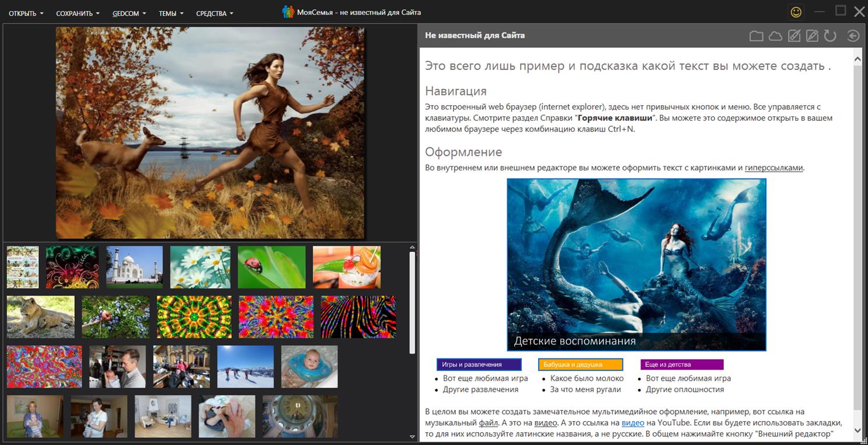Click the pencil edit icon left of refresh
Screen dimensions: 868x445
pyautogui.click(x=812, y=36)
